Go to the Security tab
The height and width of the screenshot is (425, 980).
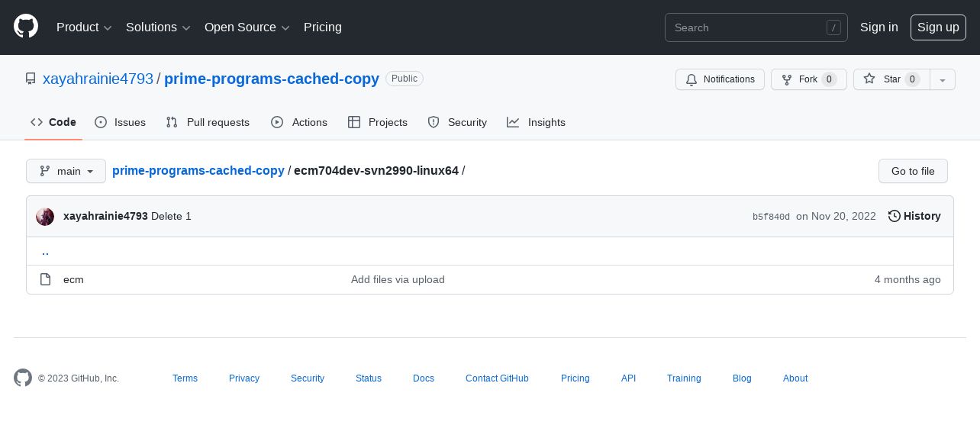point(457,122)
